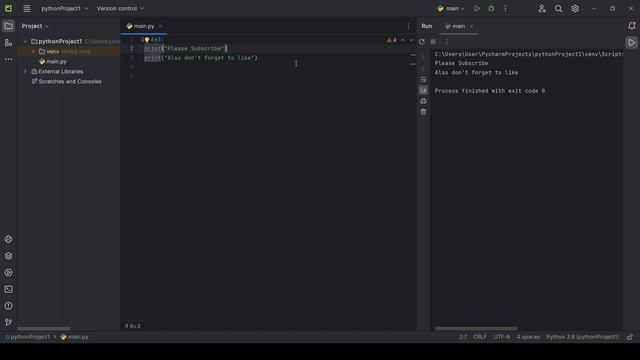Change UTF-8 file encoding

click(x=502, y=337)
